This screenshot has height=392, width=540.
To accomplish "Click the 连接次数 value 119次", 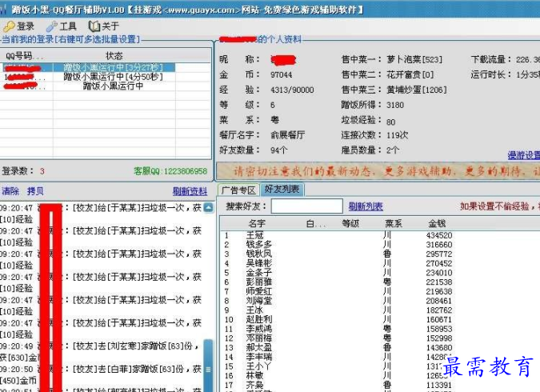I will coord(397,135).
